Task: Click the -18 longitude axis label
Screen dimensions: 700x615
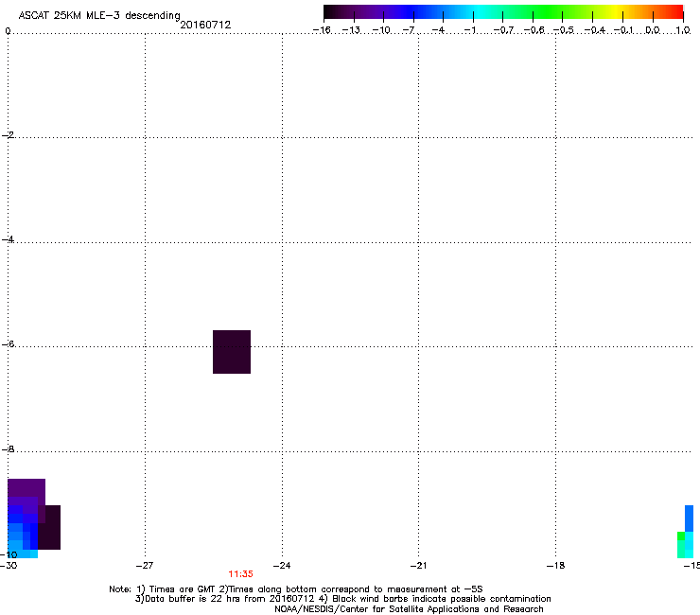Action: (x=555, y=566)
